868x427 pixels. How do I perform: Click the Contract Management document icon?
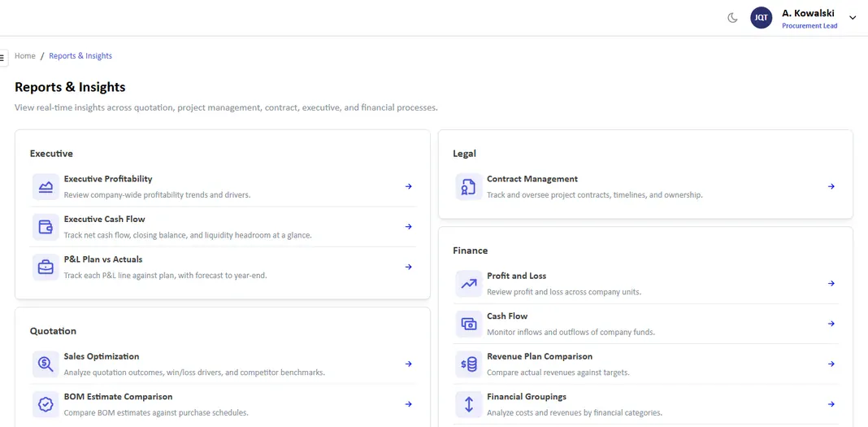click(x=468, y=186)
